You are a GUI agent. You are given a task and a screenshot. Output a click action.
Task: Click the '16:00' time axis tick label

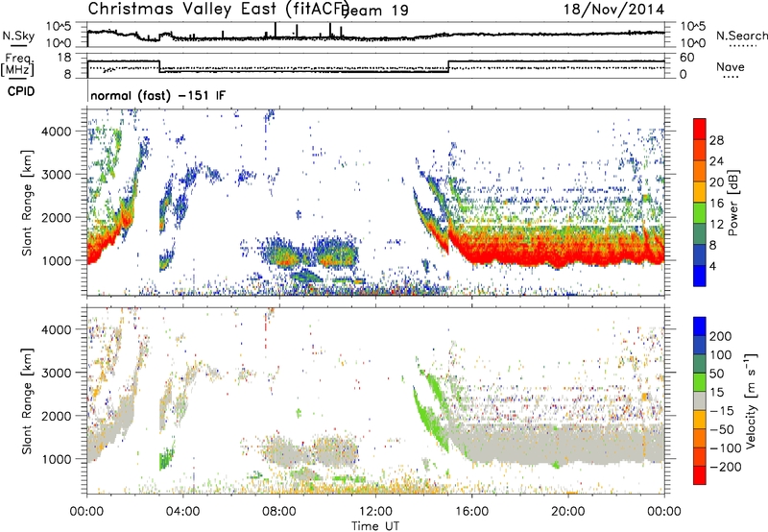coord(471,512)
